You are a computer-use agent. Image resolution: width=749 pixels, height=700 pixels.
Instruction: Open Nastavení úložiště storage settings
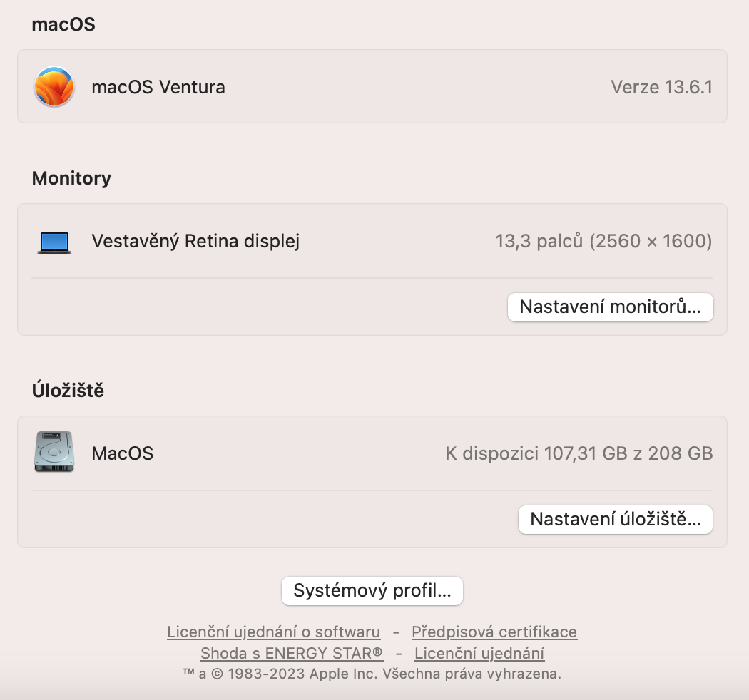(x=615, y=519)
